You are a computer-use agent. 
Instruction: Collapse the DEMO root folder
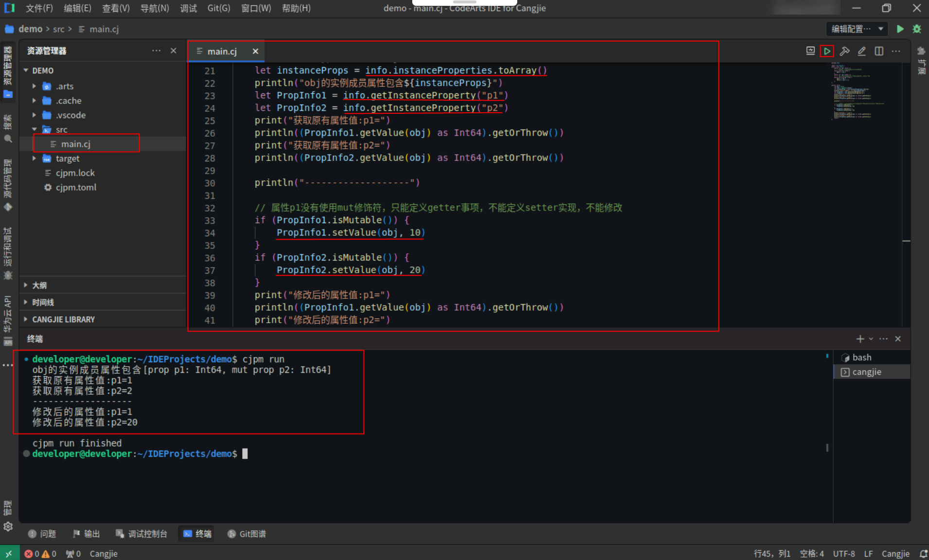pos(26,70)
